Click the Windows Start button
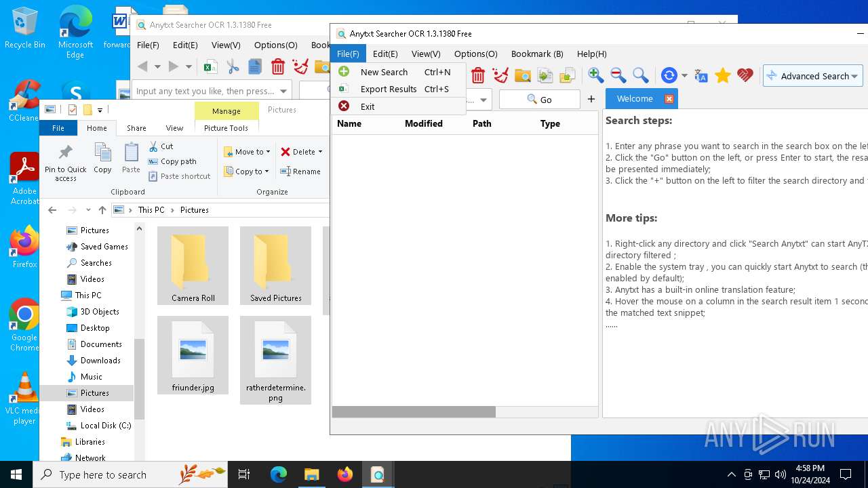The image size is (868, 488). (16, 474)
